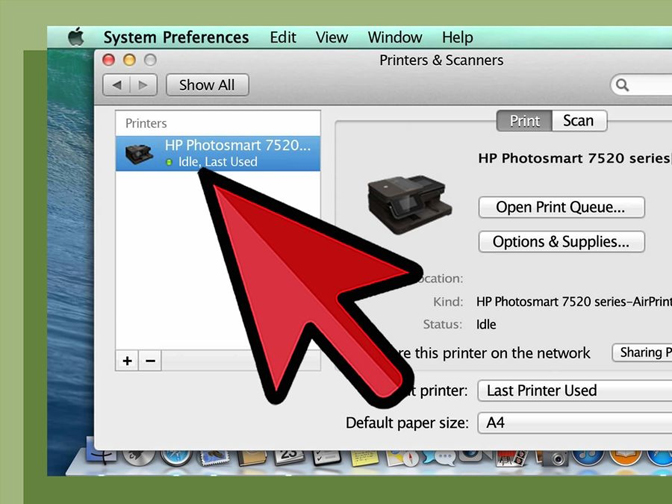Select HP Photosmart 7520 in printers list
Viewport: 672px width, 504px height.
click(218, 153)
